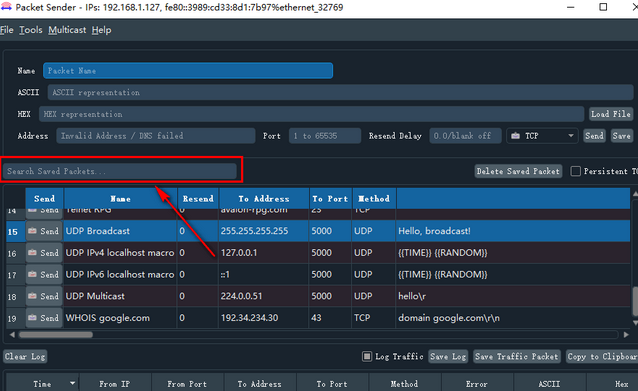The height and width of the screenshot is (391, 638).
Task: Click the Resend column header
Action: point(198,199)
